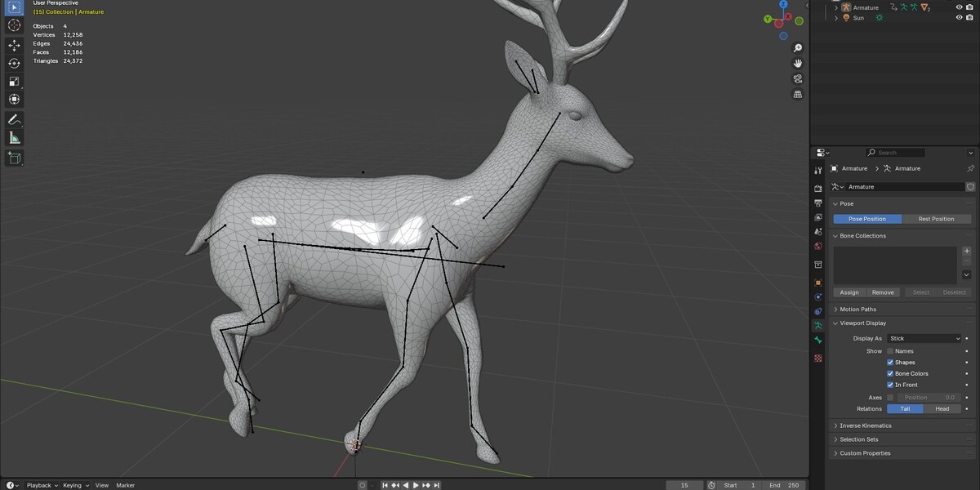Image resolution: width=980 pixels, height=490 pixels.
Task: Open the Bone properties tab
Action: [818, 339]
